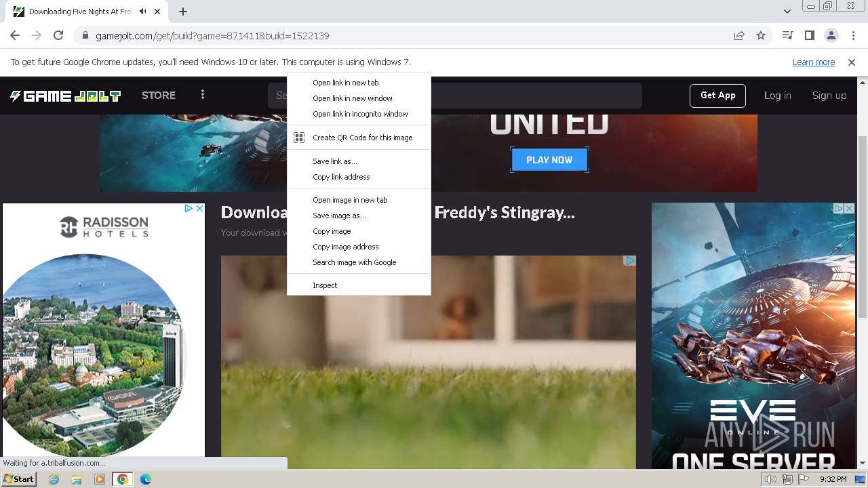Click the browser back arrow
868x488 pixels.
tap(15, 35)
